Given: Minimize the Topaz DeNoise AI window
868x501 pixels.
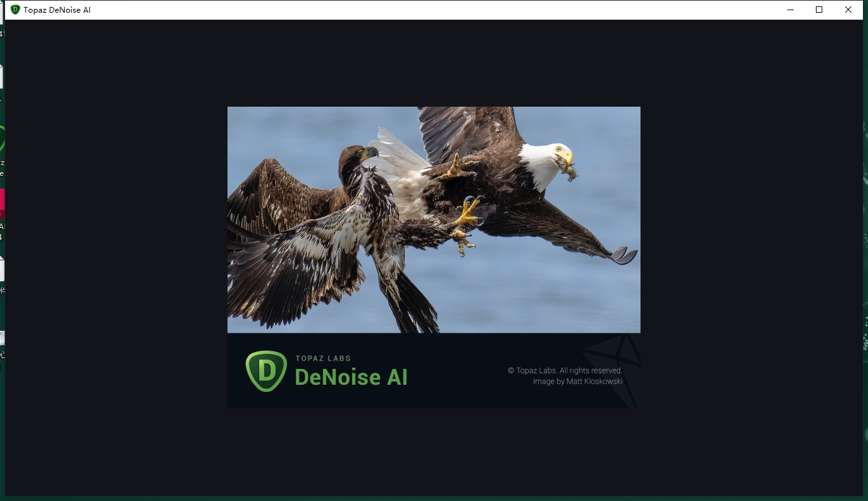Looking at the screenshot, I should (790, 10).
